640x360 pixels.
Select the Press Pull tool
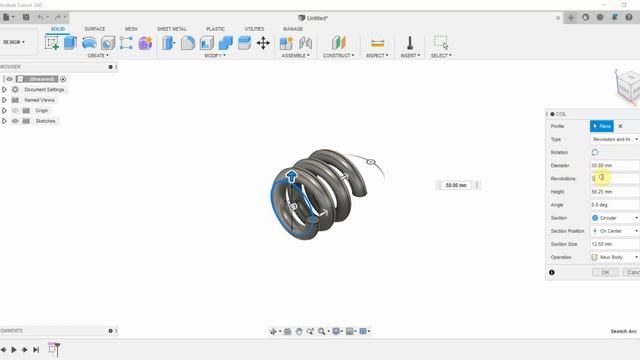[x=168, y=43]
